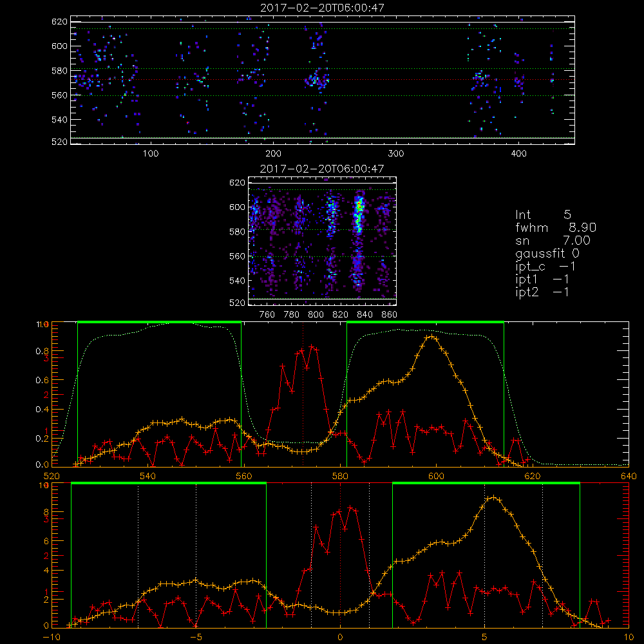Click y-axis label 0.4 of the upper profile plot

[x=42, y=410]
